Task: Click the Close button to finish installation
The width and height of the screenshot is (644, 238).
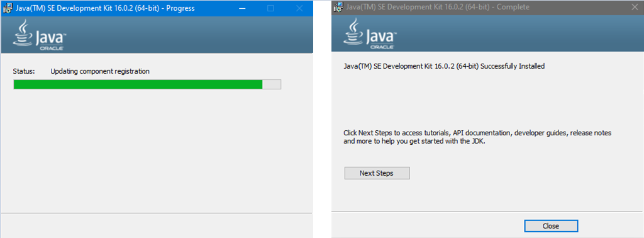Action: [551, 226]
